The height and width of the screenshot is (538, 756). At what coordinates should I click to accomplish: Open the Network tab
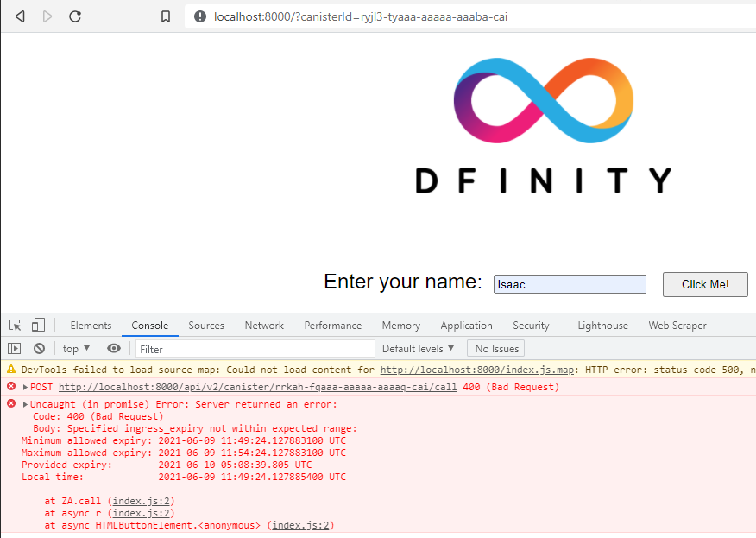[264, 326]
